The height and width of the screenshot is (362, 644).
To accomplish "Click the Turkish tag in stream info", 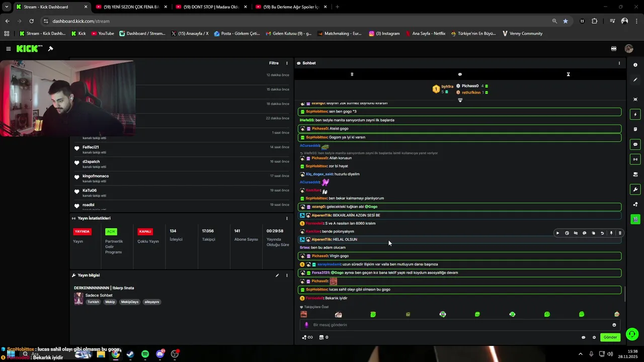I will point(93,302).
